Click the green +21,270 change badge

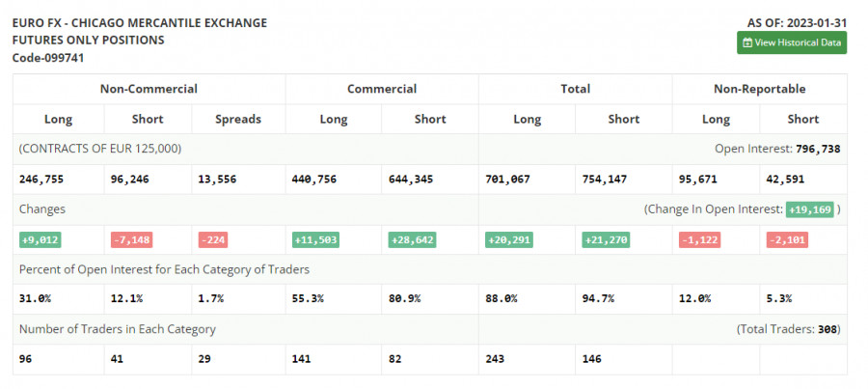(x=607, y=240)
